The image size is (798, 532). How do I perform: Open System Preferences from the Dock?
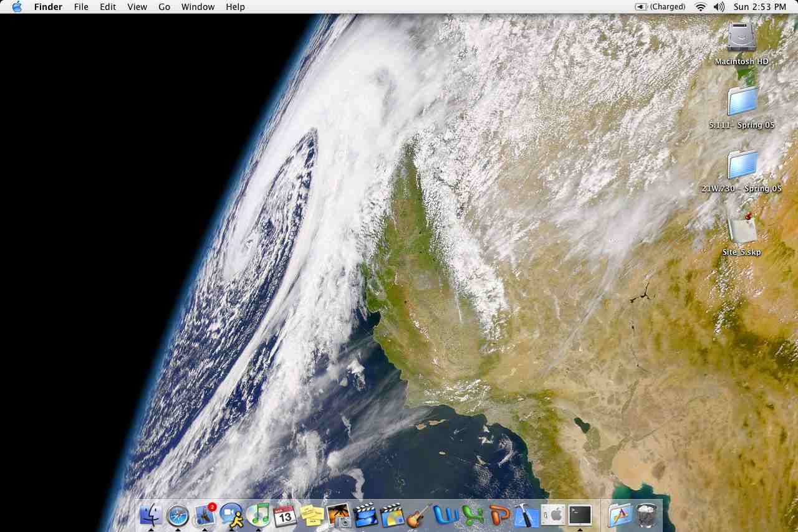[x=553, y=515]
